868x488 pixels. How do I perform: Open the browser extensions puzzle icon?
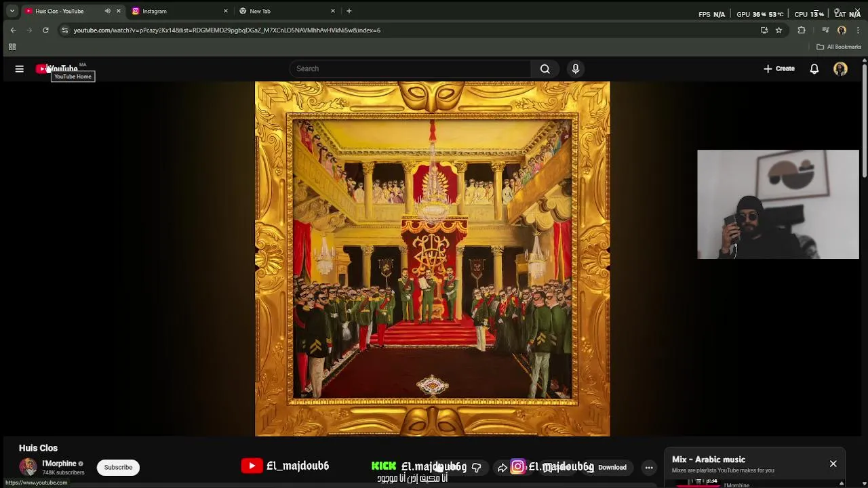(x=802, y=30)
